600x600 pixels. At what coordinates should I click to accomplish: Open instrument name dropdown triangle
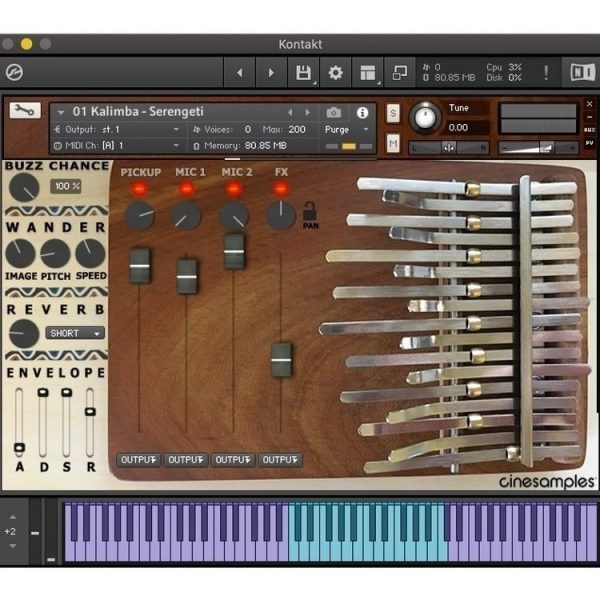pyautogui.click(x=60, y=112)
